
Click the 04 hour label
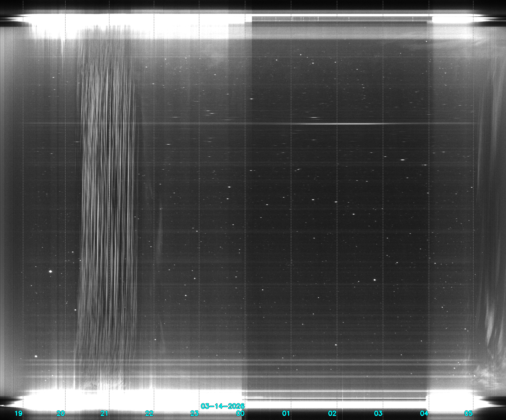[x=424, y=413]
